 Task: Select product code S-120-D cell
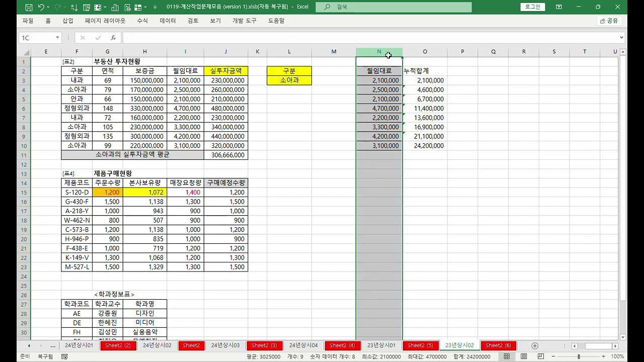pos(77,193)
